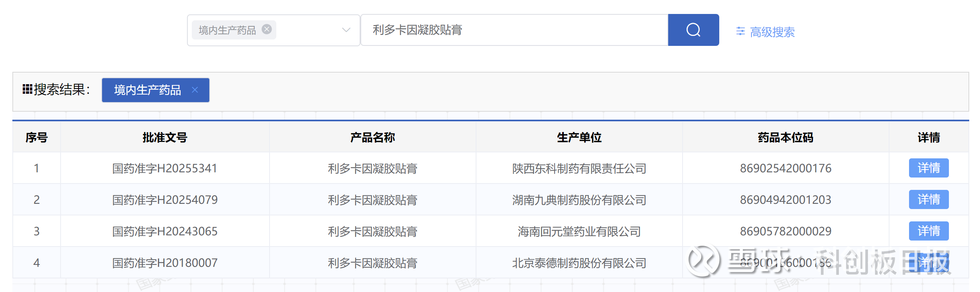Open 详情 for 海南回元堂药业 row

[928, 231]
